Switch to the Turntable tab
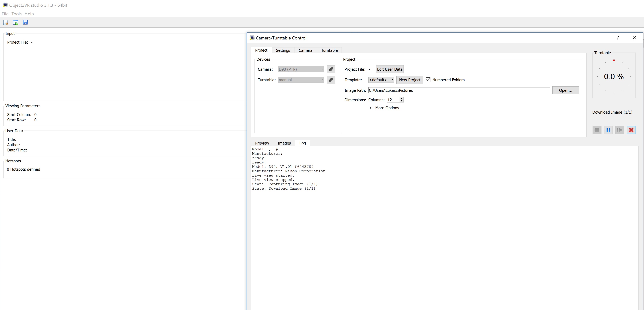The height and width of the screenshot is (310, 644). tap(329, 51)
